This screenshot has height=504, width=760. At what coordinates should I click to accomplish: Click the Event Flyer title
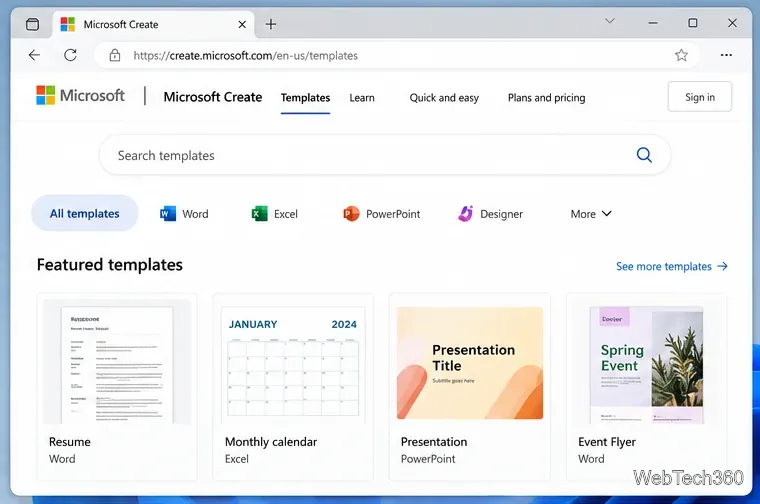coord(607,442)
